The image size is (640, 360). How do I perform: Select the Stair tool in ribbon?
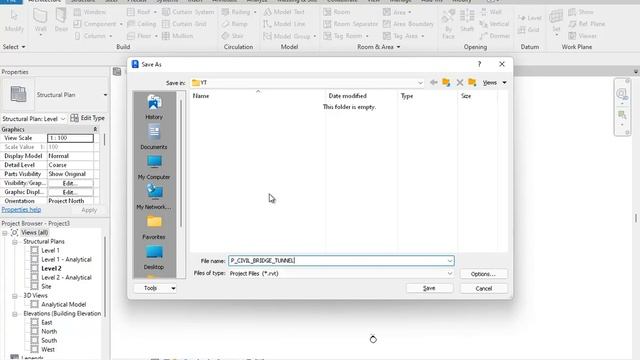click(233, 36)
